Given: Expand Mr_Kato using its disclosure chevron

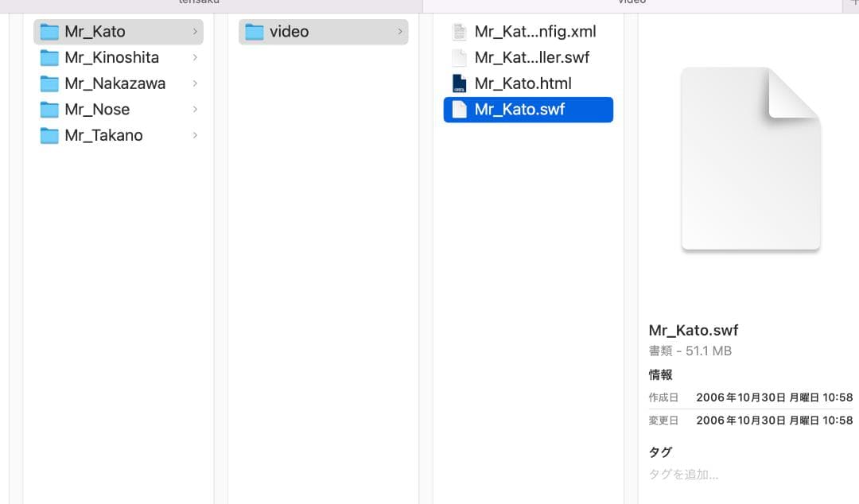Looking at the screenshot, I should pos(195,31).
